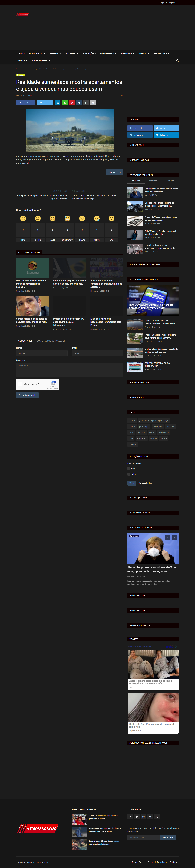Open the Login link at top

coord(162,3)
